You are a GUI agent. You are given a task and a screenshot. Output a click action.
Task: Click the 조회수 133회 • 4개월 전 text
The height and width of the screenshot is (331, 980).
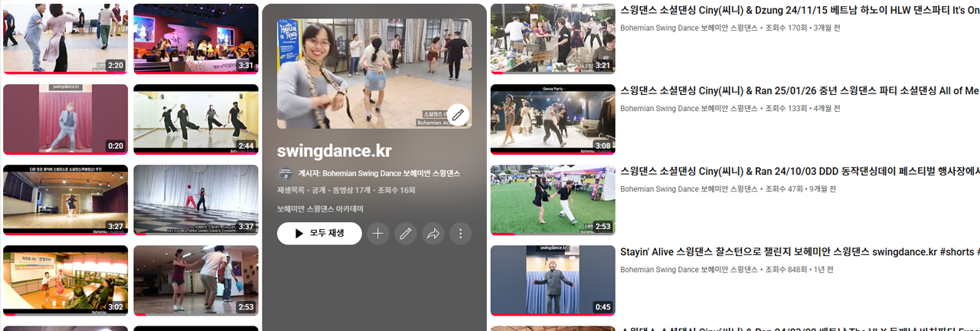[x=803, y=109]
